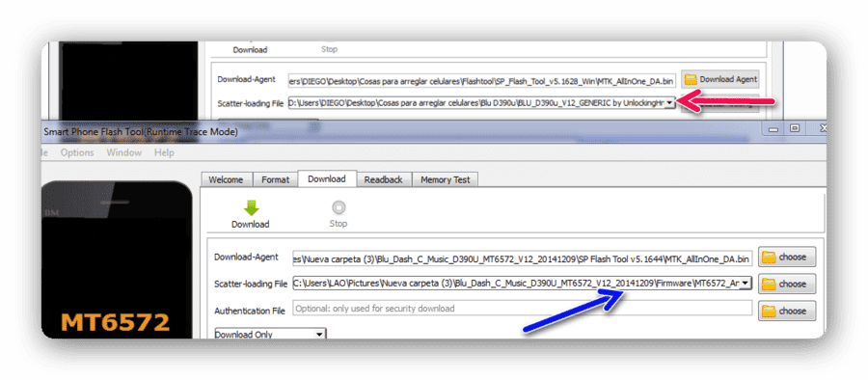
Task: Click the Authentication File input field
Action: [x=522, y=309]
